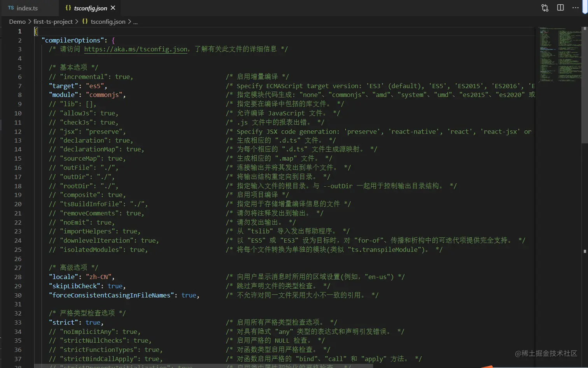Click the "locale" property key
The width and height of the screenshot is (588, 368).
coord(63,277)
